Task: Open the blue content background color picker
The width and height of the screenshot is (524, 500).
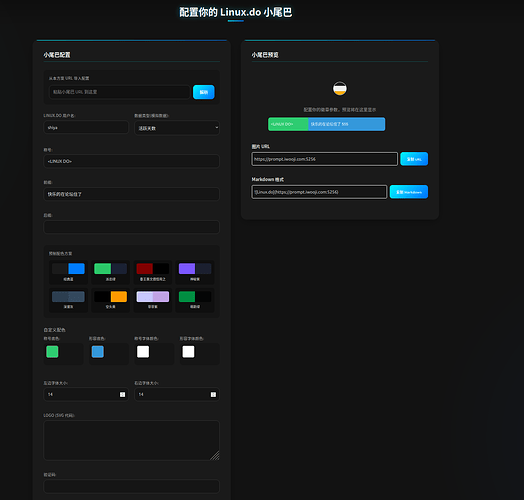Action: (x=98, y=352)
